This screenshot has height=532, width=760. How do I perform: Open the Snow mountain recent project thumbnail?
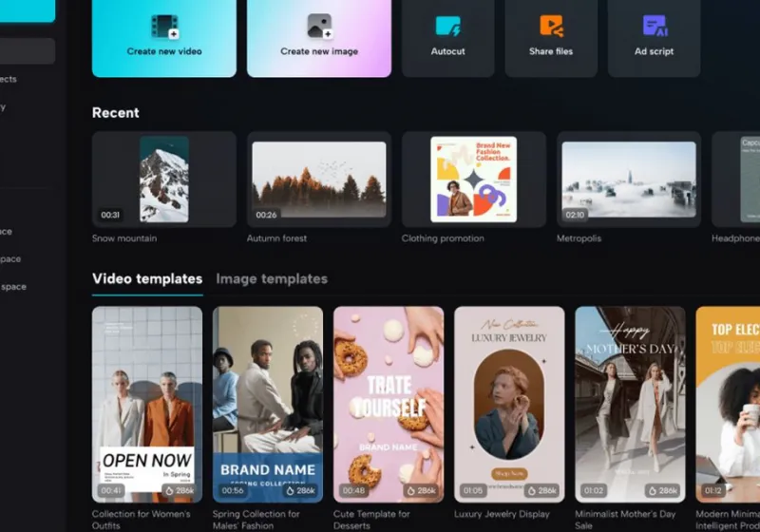click(x=164, y=180)
